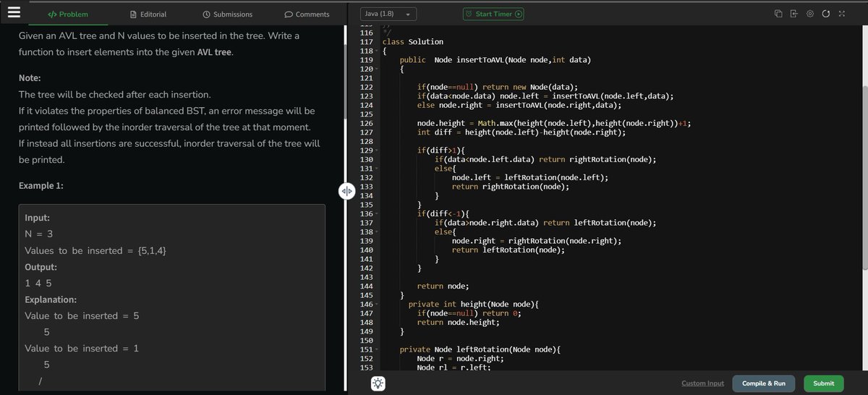
Task: Click the import/load code icon
Action: point(793,14)
